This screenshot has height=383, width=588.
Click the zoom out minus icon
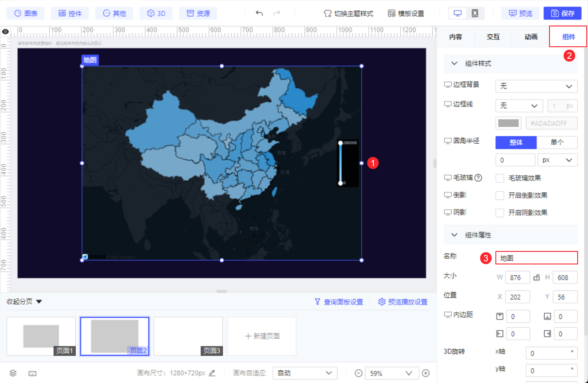pyautogui.click(x=358, y=373)
